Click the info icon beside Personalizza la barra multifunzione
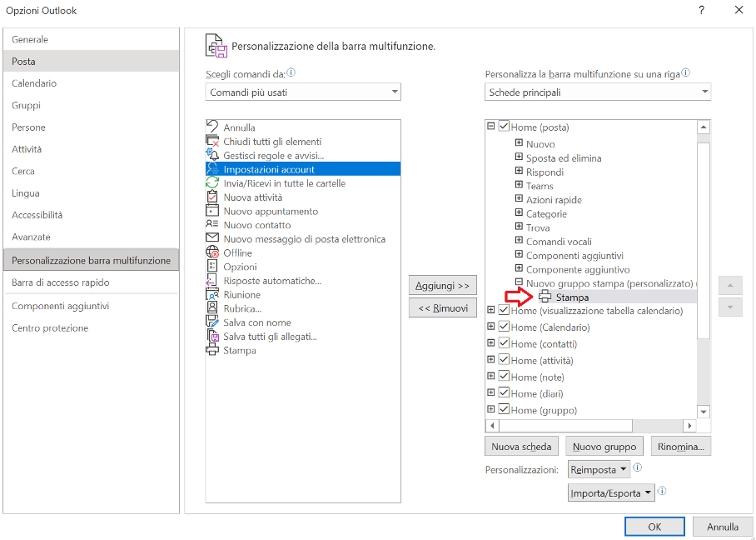The image size is (756, 540). click(685, 73)
